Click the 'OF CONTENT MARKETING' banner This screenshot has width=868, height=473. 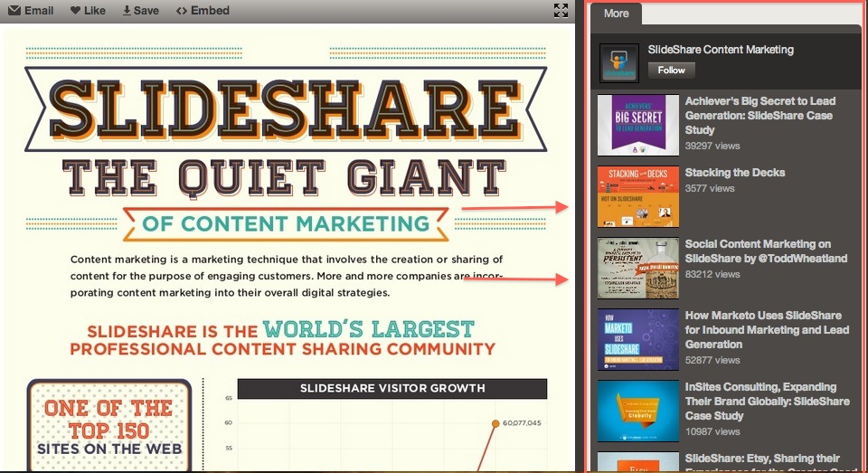[286, 223]
